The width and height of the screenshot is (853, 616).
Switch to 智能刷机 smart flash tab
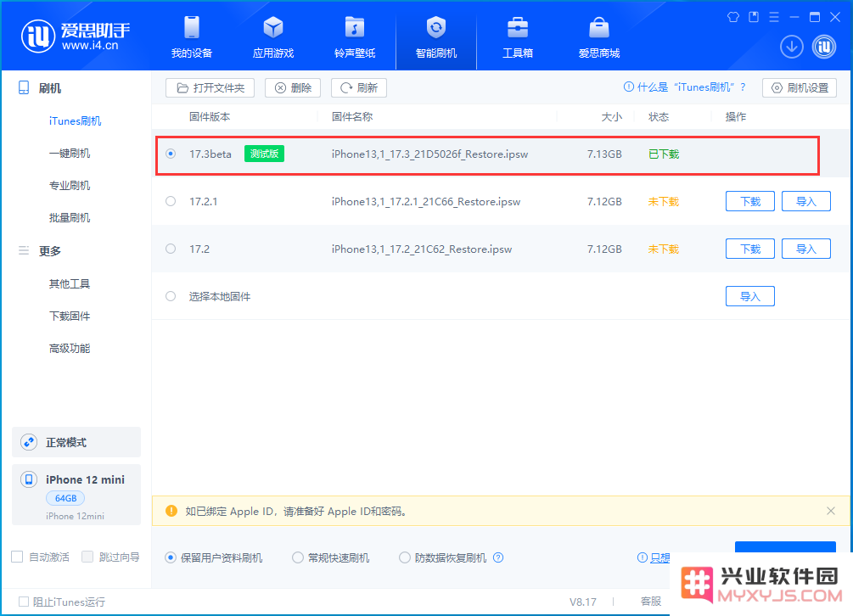[436, 37]
